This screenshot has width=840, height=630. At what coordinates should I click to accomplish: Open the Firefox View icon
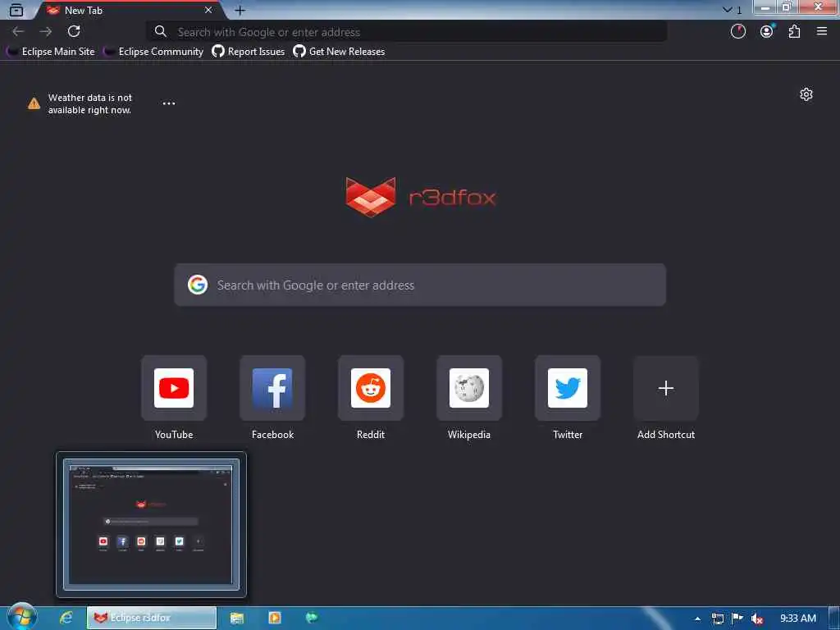[16, 10]
